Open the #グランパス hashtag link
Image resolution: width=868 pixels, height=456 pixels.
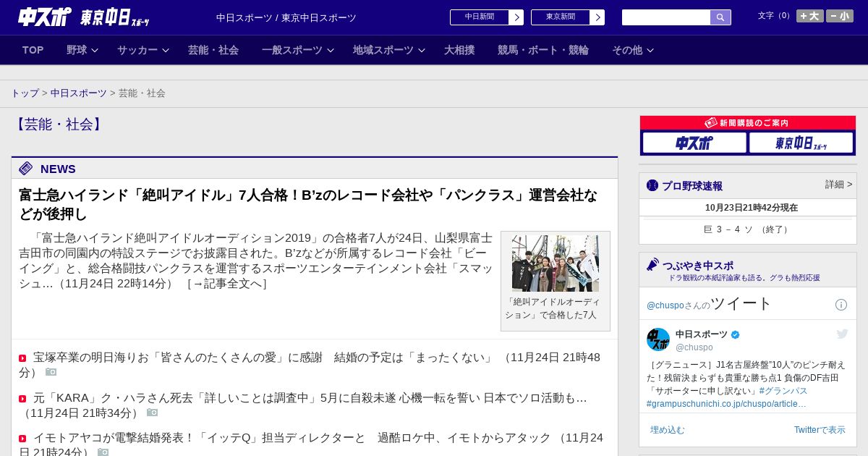click(783, 391)
